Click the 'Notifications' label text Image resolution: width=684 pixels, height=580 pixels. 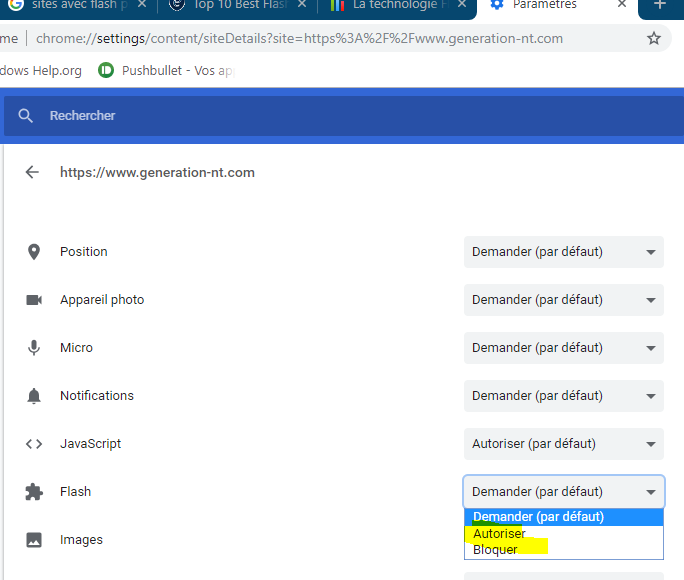(x=97, y=396)
